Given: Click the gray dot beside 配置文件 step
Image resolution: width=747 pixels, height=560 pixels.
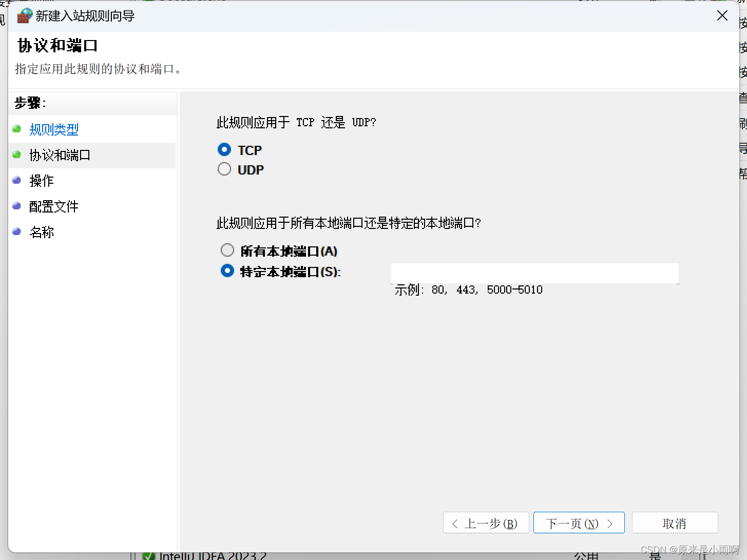Looking at the screenshot, I should [x=16, y=206].
